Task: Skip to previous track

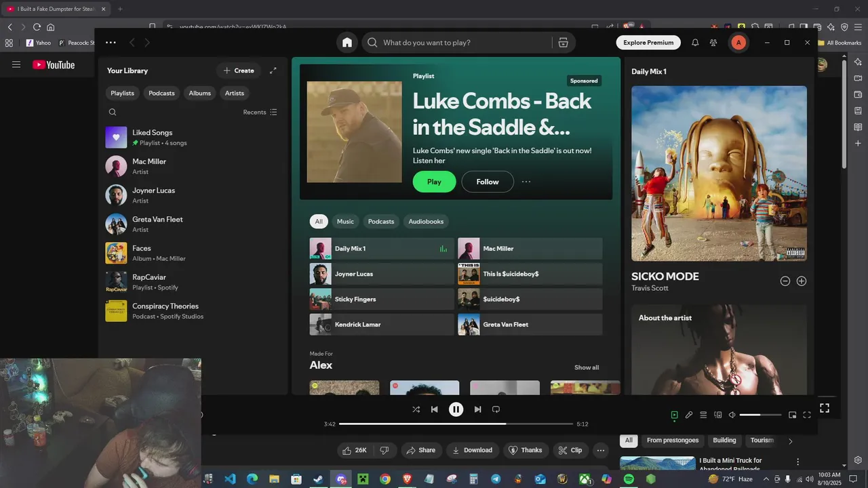Action: [435, 409]
